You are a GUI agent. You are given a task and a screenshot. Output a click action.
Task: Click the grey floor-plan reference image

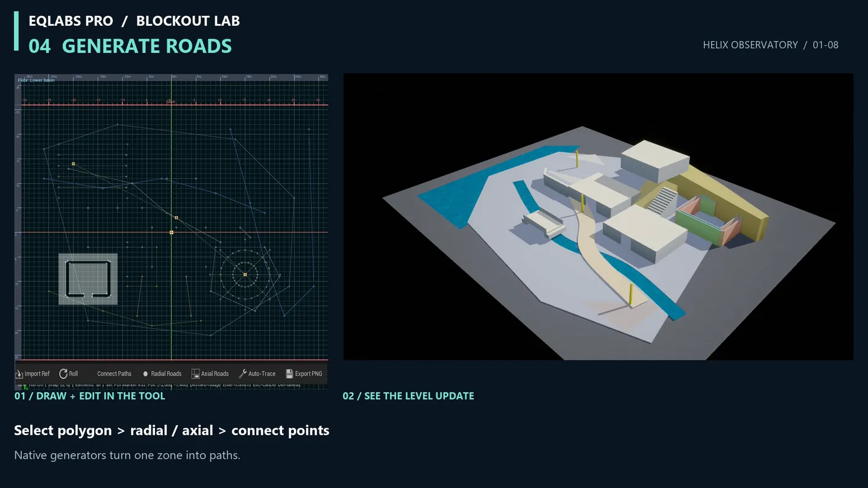click(88, 279)
